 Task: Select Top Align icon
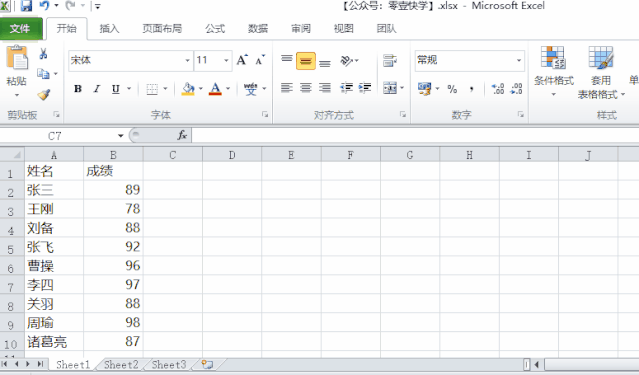coord(287,60)
